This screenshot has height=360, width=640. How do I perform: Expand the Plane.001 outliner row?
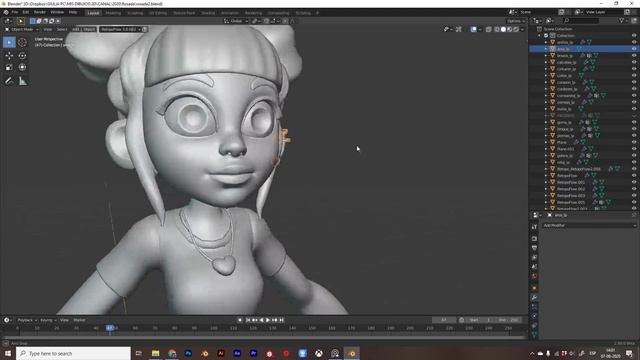point(546,149)
